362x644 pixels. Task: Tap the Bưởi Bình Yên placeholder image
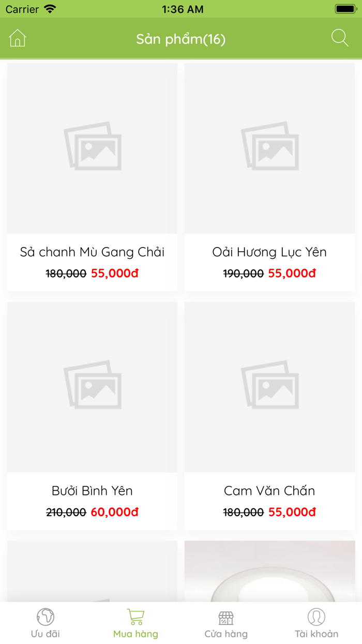pos(92,386)
